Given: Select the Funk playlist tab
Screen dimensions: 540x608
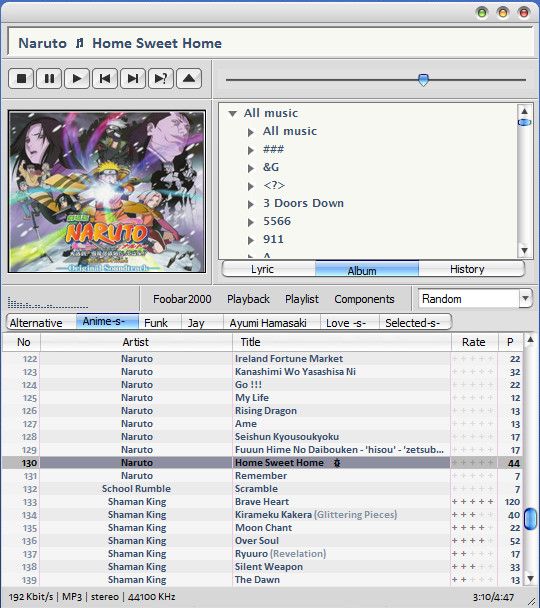Looking at the screenshot, I should pos(160,323).
